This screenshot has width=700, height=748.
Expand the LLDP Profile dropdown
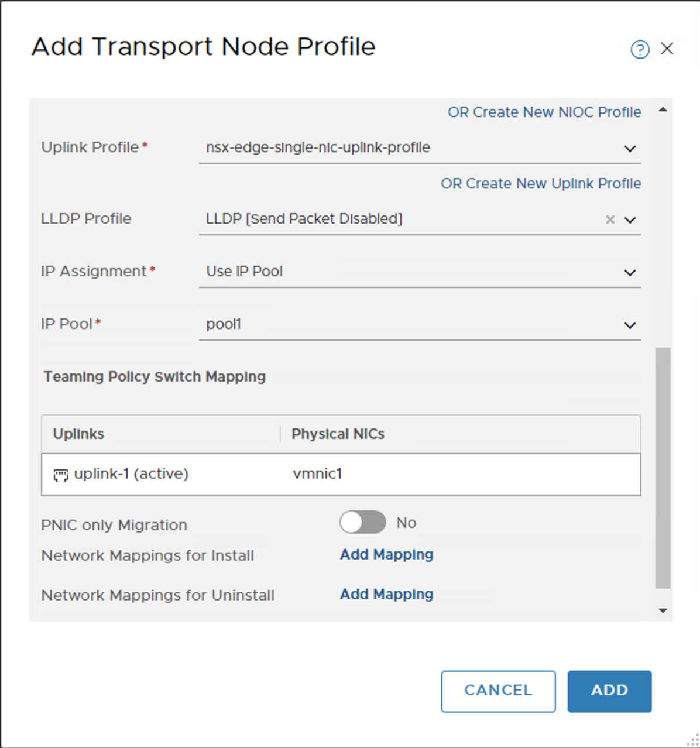coord(630,219)
